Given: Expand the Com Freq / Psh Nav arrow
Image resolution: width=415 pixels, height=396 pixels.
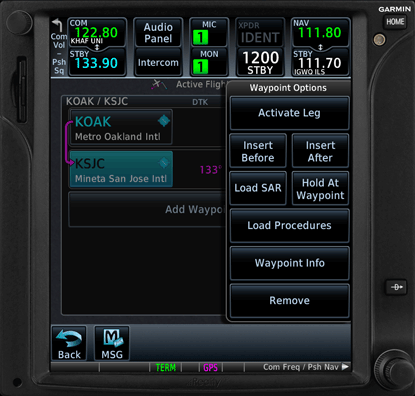Looking at the screenshot, I should click(x=345, y=367).
